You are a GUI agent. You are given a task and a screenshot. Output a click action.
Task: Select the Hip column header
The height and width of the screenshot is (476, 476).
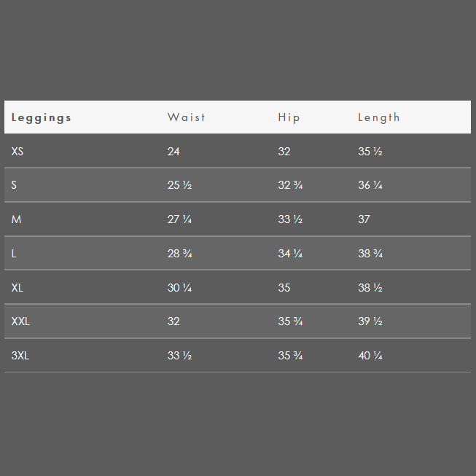(x=289, y=118)
